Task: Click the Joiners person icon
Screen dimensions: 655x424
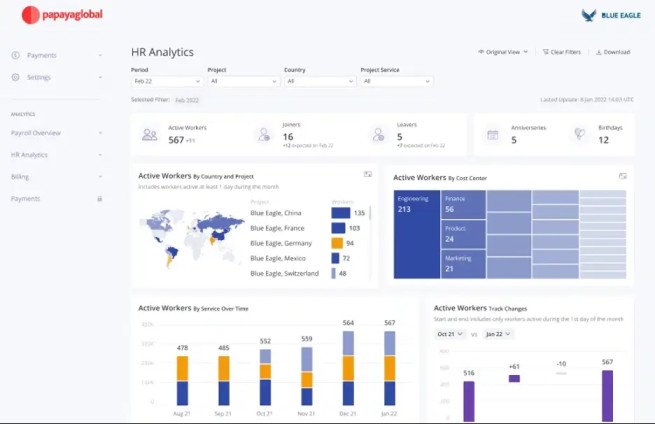Action: coord(264,135)
